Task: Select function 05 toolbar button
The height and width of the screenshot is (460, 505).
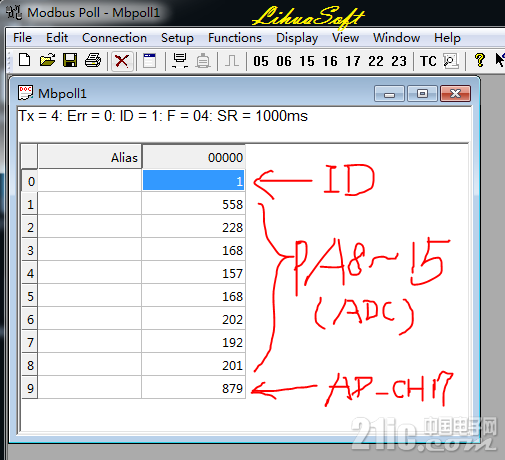Action: 261,61
